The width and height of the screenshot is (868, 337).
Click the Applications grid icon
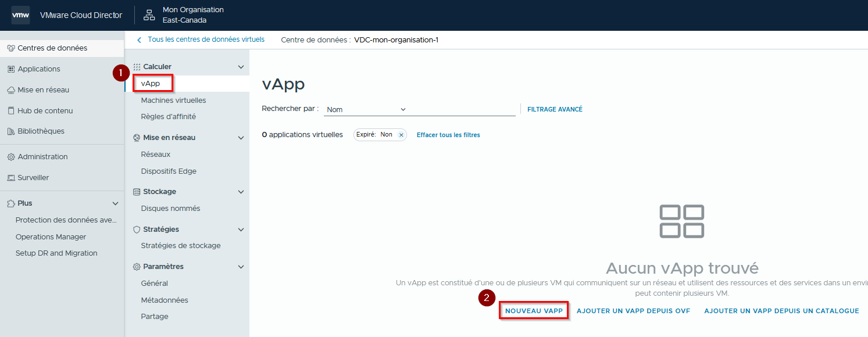click(x=11, y=69)
